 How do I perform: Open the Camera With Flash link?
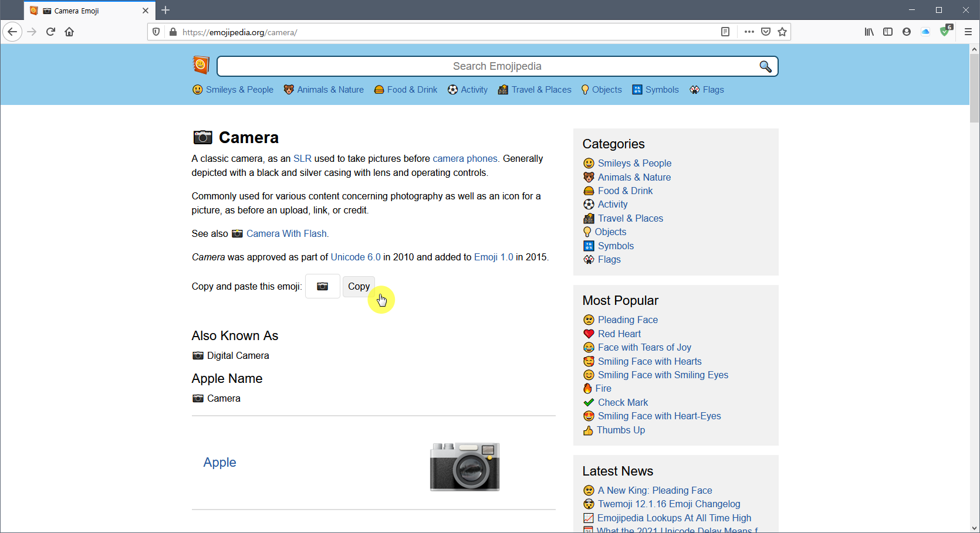click(286, 233)
